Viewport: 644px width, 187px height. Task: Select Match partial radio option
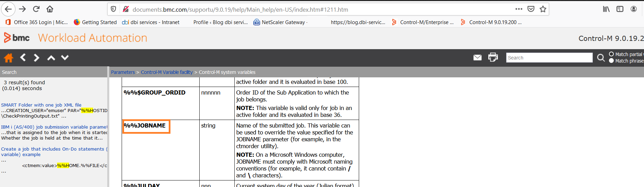[x=611, y=54]
